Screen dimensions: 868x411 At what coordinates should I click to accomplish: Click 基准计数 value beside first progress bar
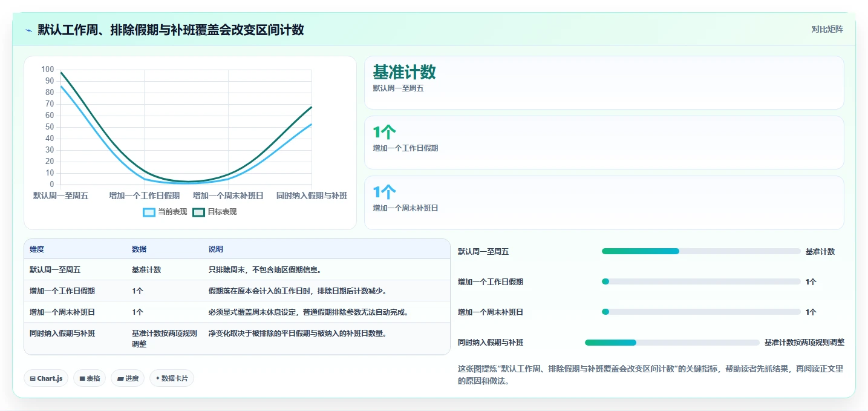820,252
